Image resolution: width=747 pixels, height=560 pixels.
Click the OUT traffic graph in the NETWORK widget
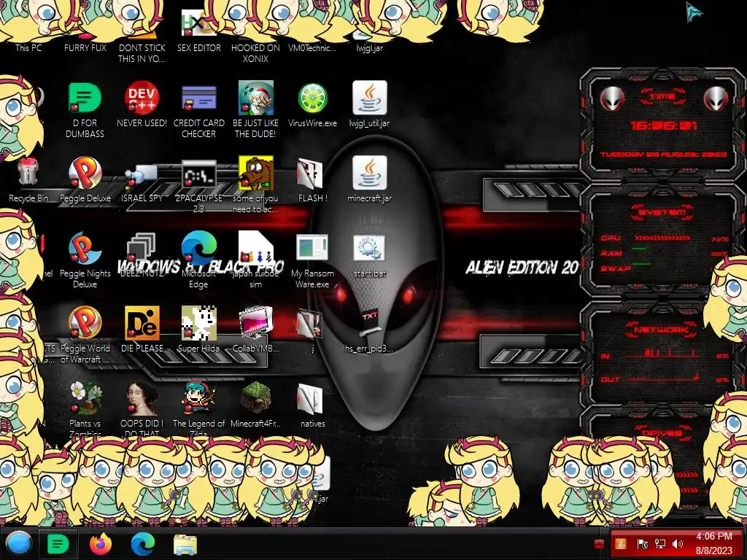point(662,378)
